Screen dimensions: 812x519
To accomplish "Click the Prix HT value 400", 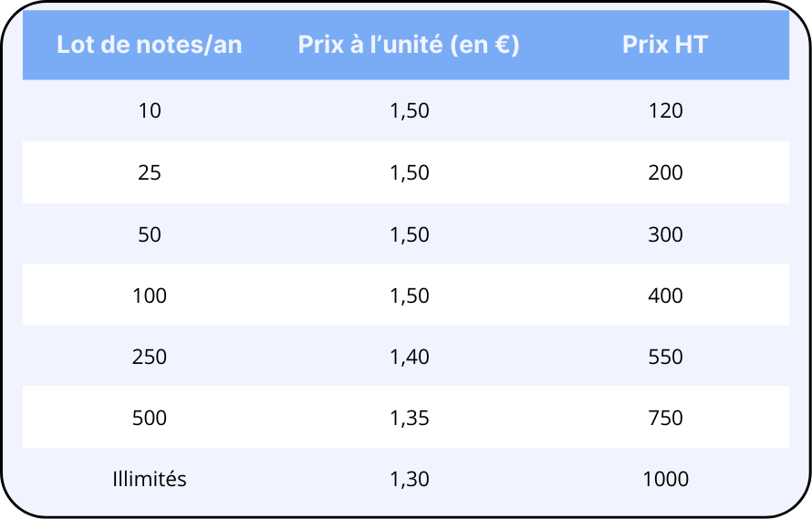I will coord(665,296).
